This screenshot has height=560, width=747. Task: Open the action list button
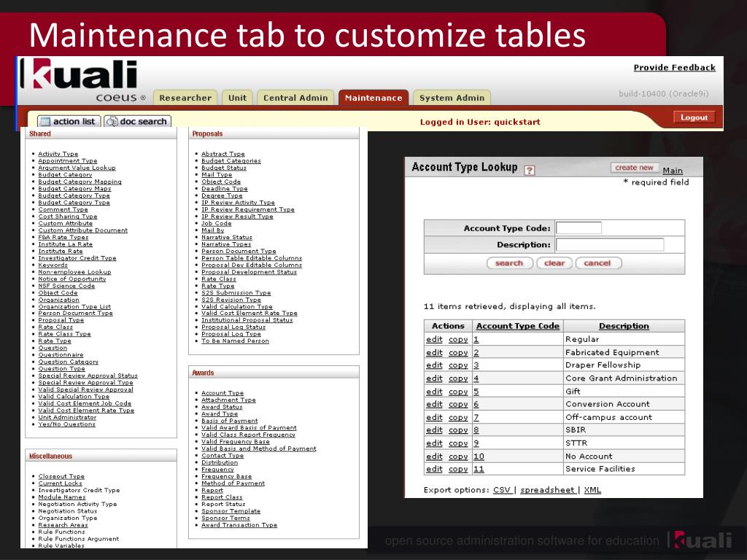[69, 122]
